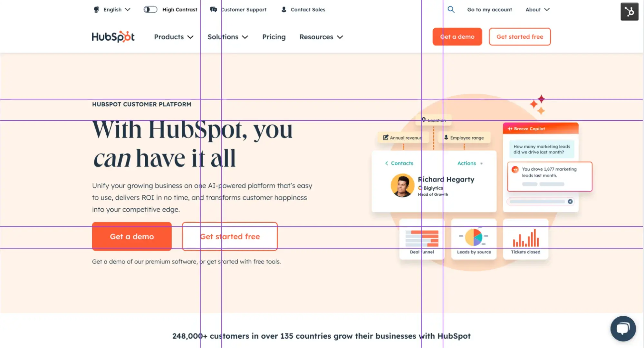Click the Actions link in contact card

[x=466, y=163]
